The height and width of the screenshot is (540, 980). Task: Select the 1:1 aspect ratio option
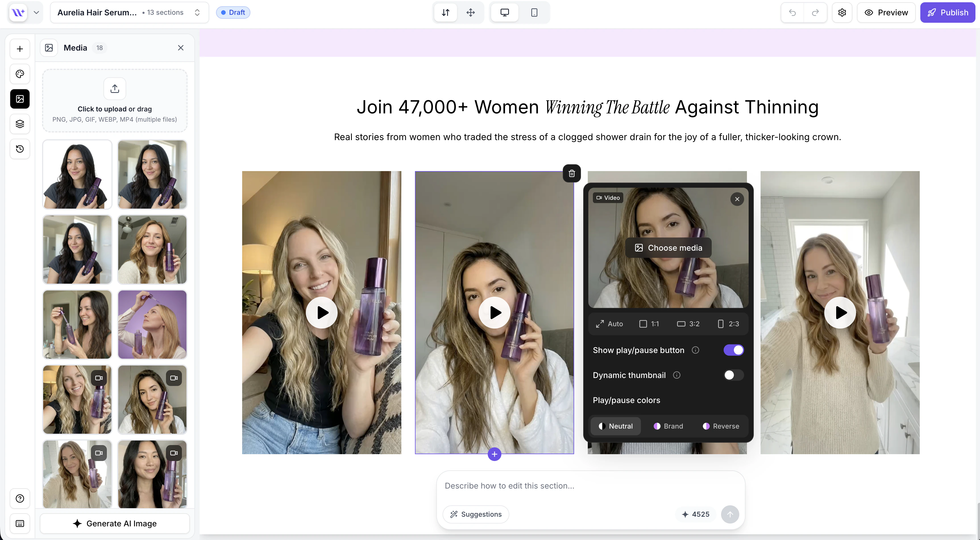(x=649, y=324)
